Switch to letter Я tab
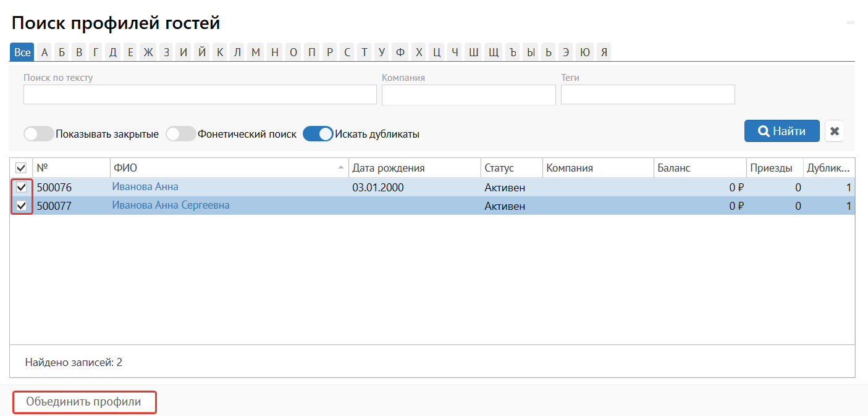 click(604, 52)
